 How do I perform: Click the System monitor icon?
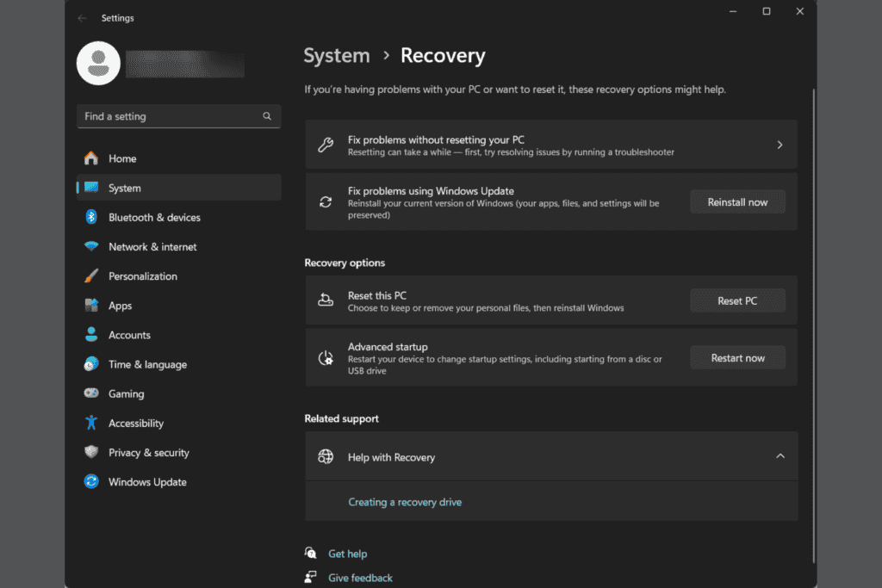[91, 188]
